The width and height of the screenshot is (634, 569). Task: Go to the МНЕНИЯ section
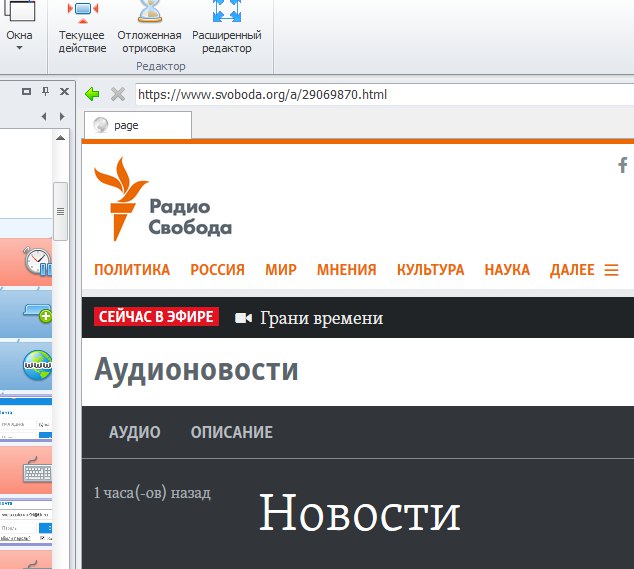click(347, 270)
